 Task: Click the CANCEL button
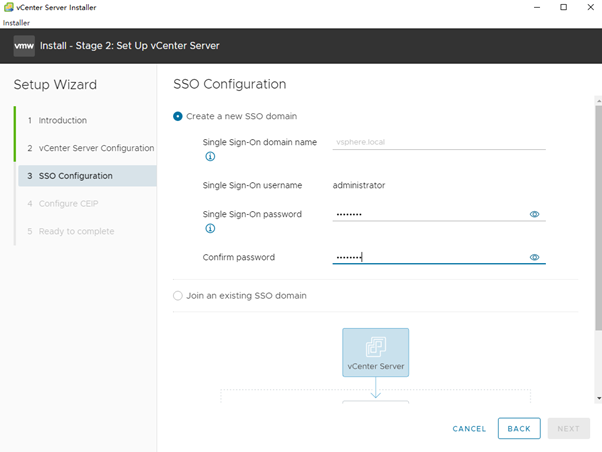(x=469, y=429)
